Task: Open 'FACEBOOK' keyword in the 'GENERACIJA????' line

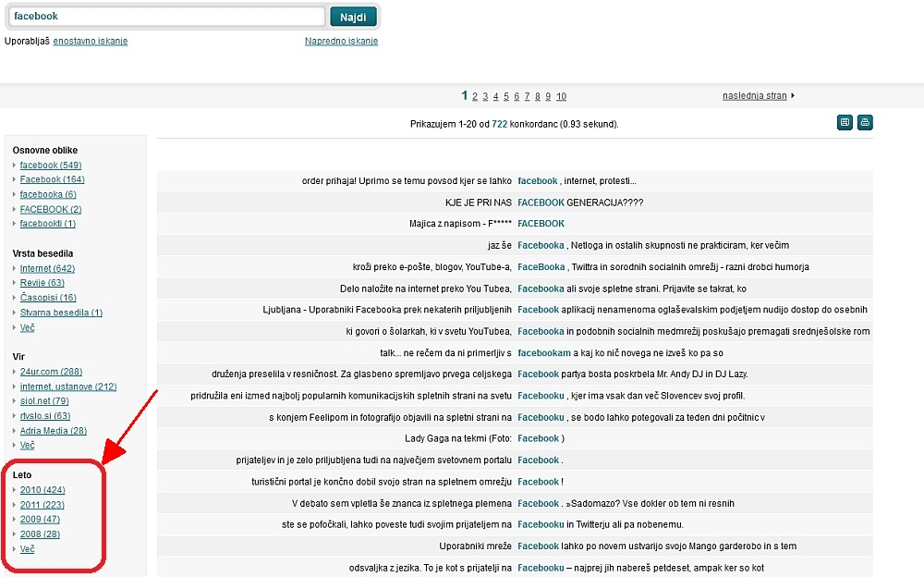Action: click(x=541, y=203)
